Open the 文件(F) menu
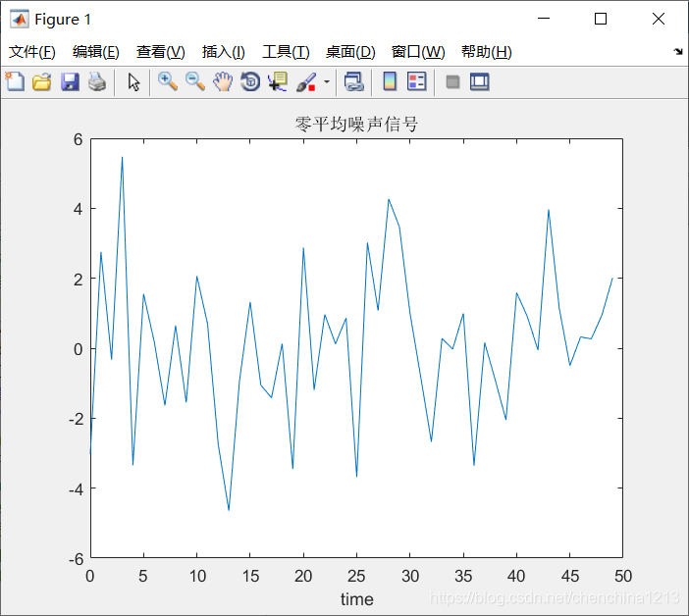 pos(32,52)
